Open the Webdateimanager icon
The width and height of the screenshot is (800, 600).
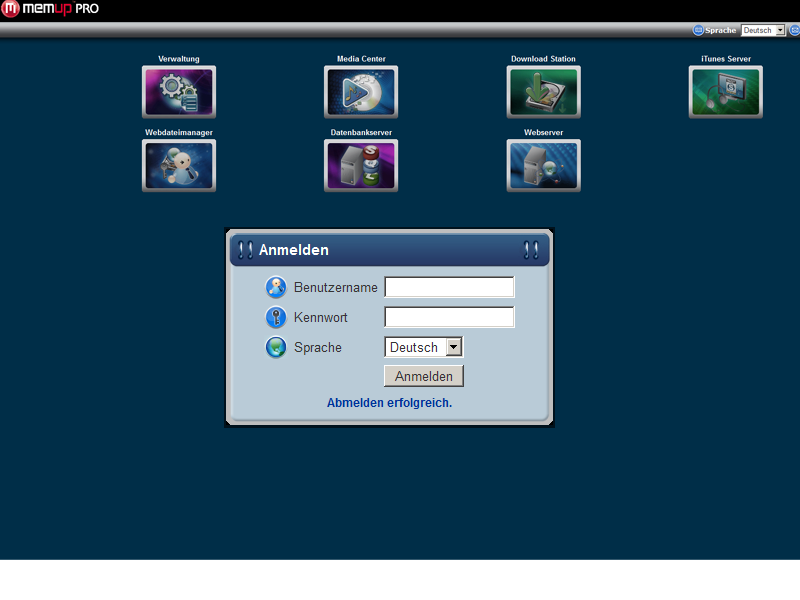coord(179,165)
